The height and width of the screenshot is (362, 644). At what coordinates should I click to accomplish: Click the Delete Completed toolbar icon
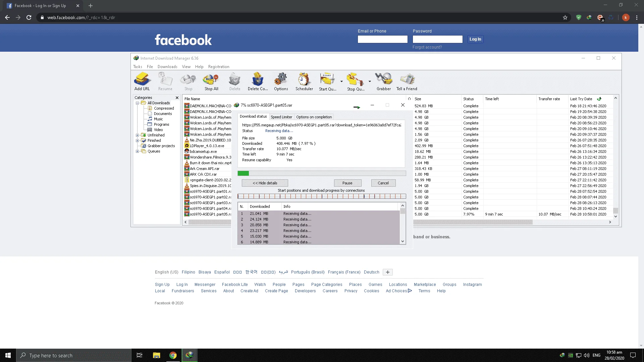[258, 81]
